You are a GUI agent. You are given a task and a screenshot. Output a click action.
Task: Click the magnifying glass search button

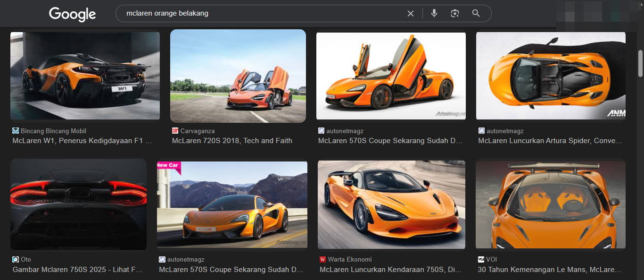[476, 14]
